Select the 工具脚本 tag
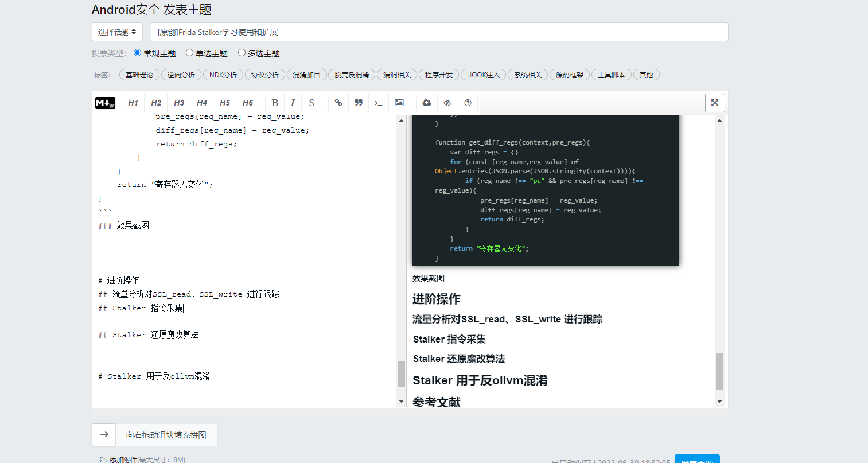This screenshot has height=463, width=868. pos(612,75)
